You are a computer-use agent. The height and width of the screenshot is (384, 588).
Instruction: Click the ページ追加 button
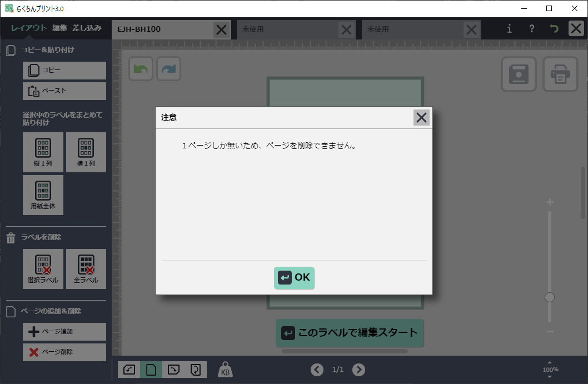[64, 332]
